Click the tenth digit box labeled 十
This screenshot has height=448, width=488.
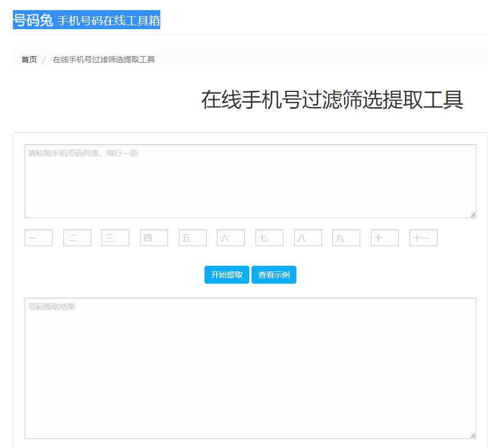click(385, 238)
